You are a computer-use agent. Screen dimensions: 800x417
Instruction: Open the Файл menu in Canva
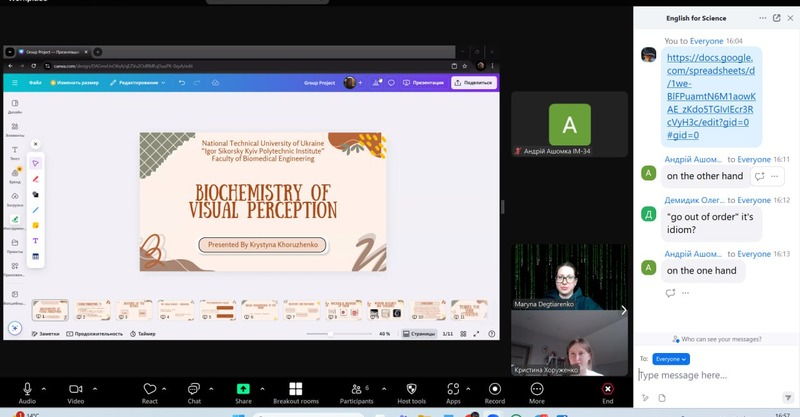point(35,83)
